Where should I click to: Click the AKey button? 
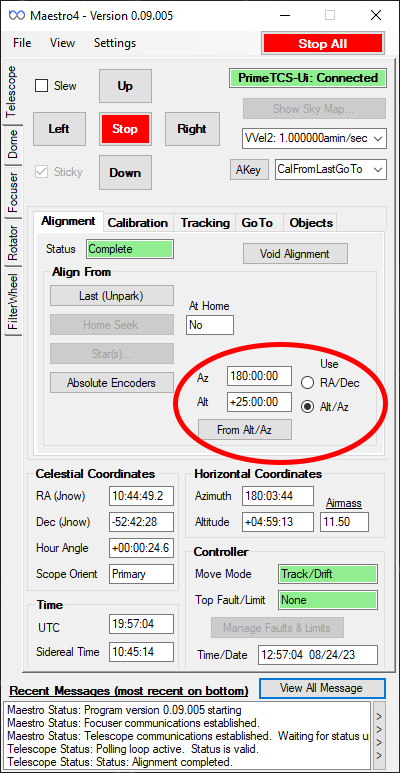click(249, 170)
